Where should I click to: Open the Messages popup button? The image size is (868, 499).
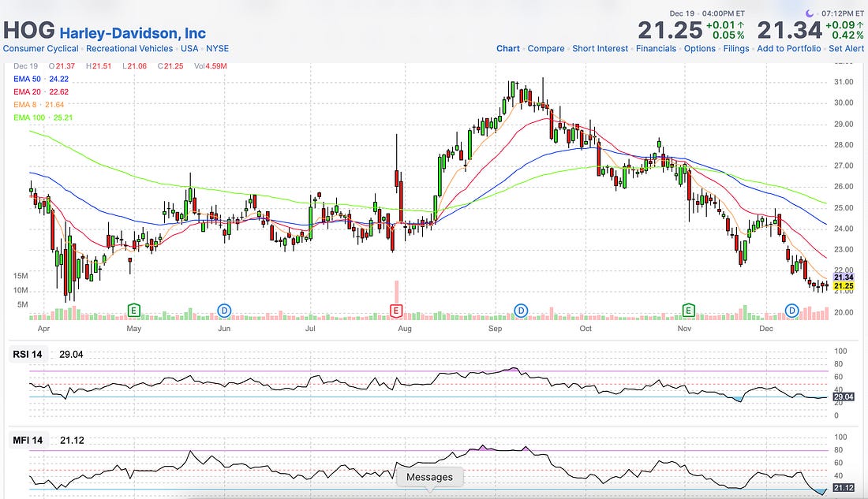pos(429,477)
